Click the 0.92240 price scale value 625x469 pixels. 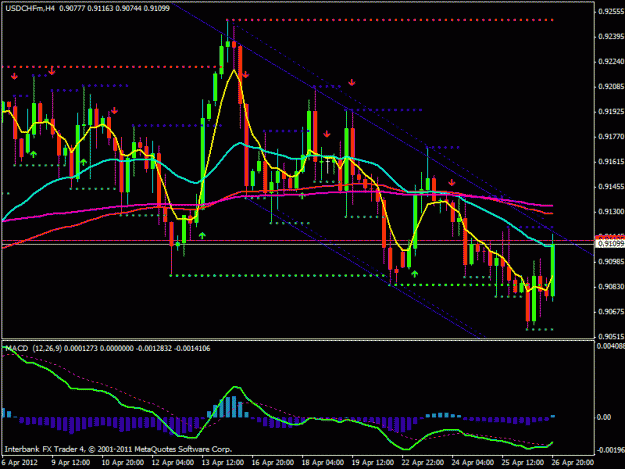[611, 62]
